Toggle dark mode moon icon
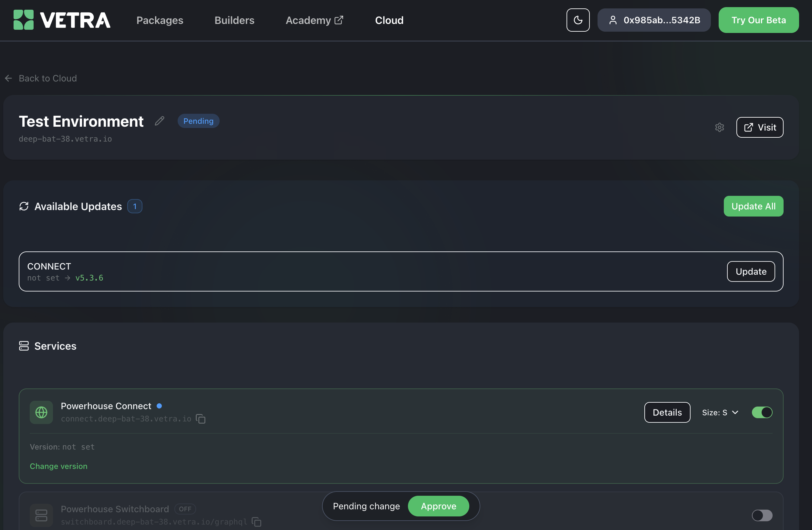This screenshot has height=530, width=812. (x=578, y=20)
